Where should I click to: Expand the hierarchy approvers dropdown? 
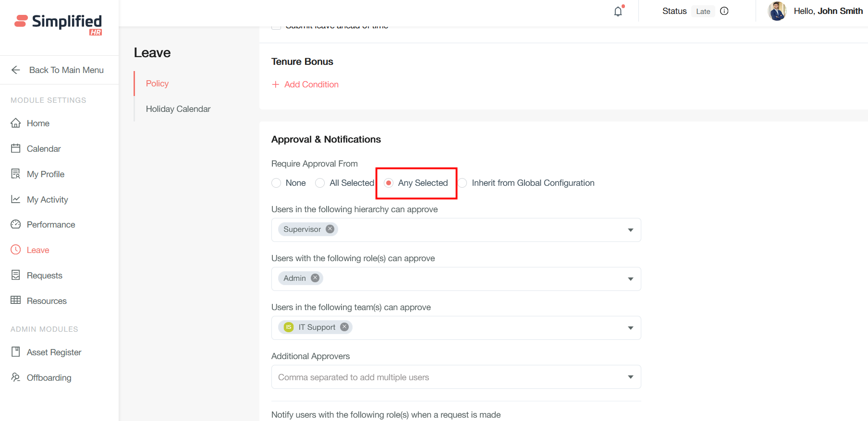click(630, 230)
